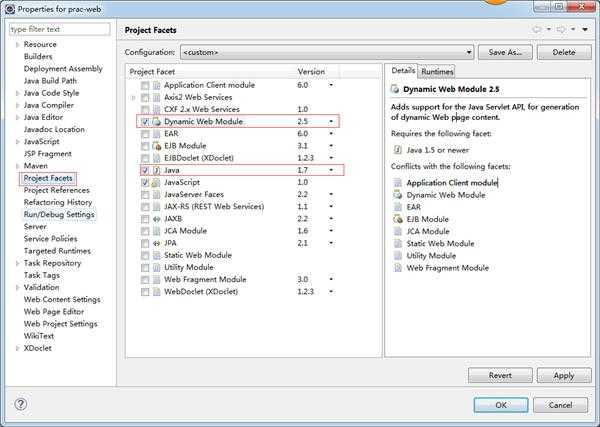This screenshot has height=427, width=600.
Task: Uncheck the Dynamic Web Module checkbox
Action: pos(145,122)
